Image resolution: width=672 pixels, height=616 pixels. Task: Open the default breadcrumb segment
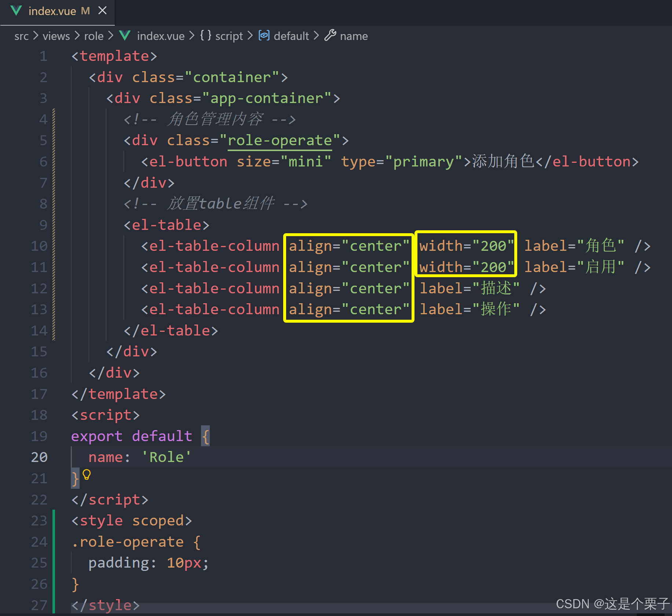[291, 36]
